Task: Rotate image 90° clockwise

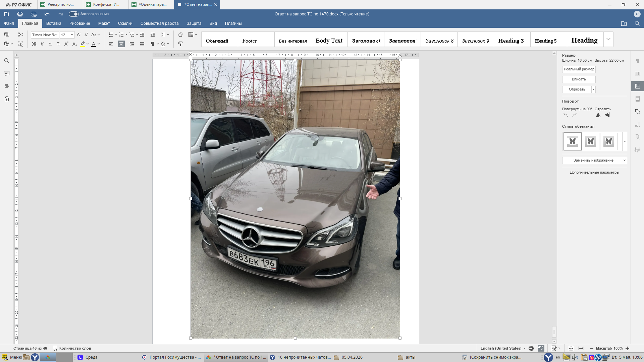Action: 575,115
